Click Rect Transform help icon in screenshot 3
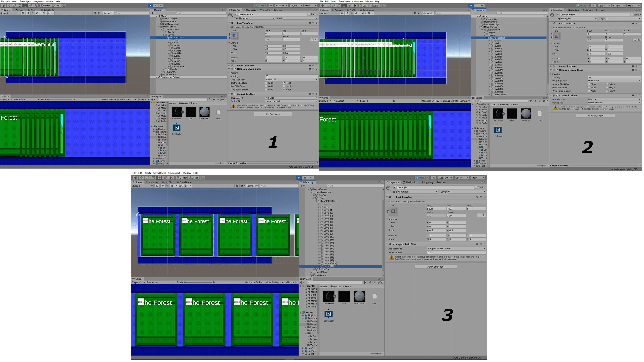 click(477, 197)
